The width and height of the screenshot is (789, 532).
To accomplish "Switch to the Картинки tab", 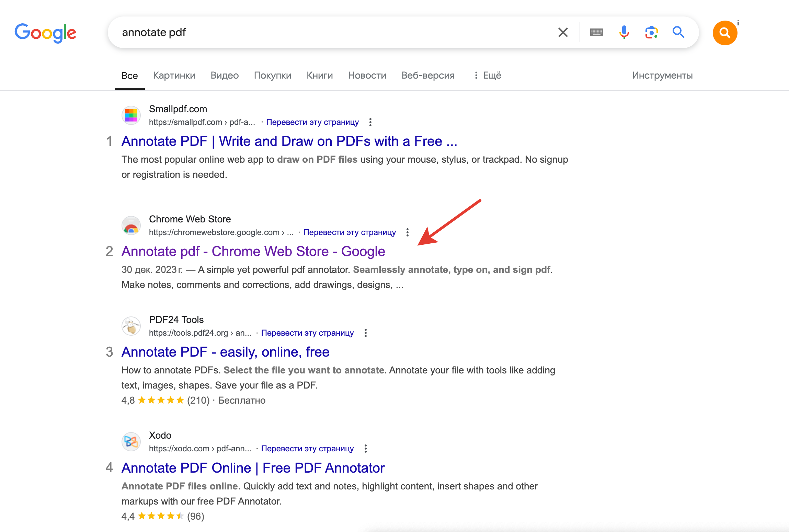I will tap(174, 75).
